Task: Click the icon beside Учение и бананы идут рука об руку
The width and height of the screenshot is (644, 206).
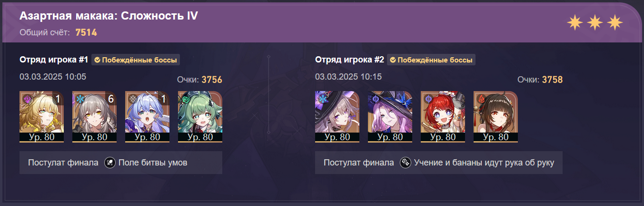Action: click(406, 163)
